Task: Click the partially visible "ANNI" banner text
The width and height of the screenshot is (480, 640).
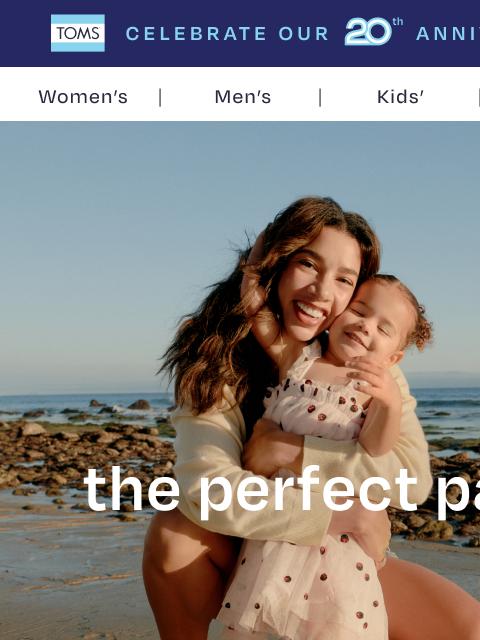Action: [448, 34]
